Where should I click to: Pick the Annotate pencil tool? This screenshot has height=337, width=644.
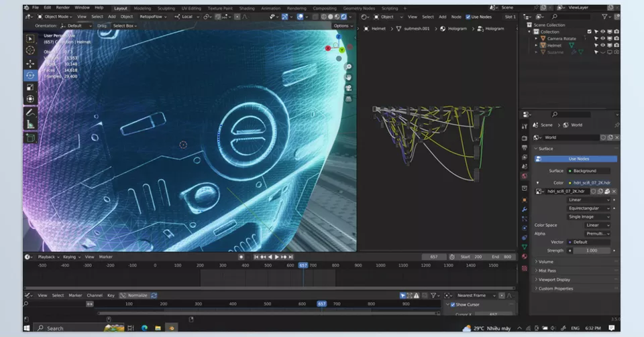tap(30, 113)
